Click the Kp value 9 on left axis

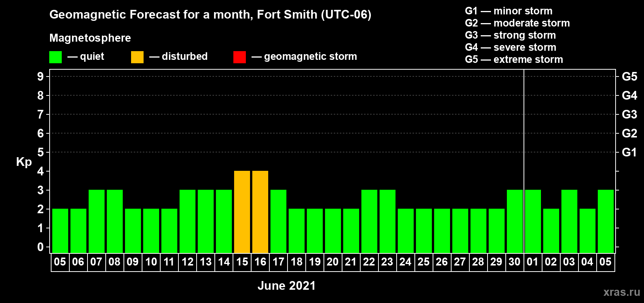41,77
